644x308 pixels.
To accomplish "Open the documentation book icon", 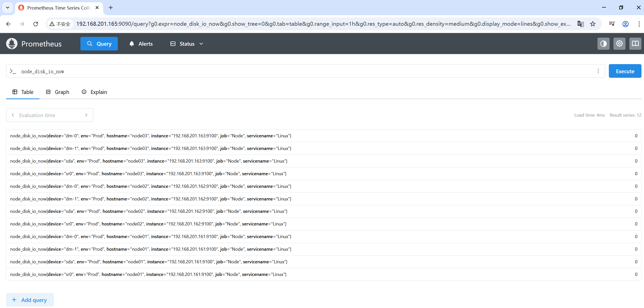I will (635, 44).
